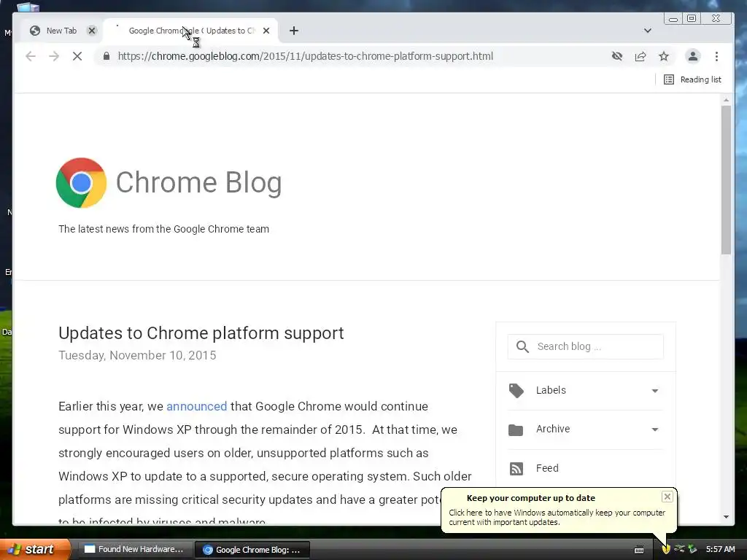Click the vertical scrollbar thumb
This screenshot has width=747, height=560.
726,180
